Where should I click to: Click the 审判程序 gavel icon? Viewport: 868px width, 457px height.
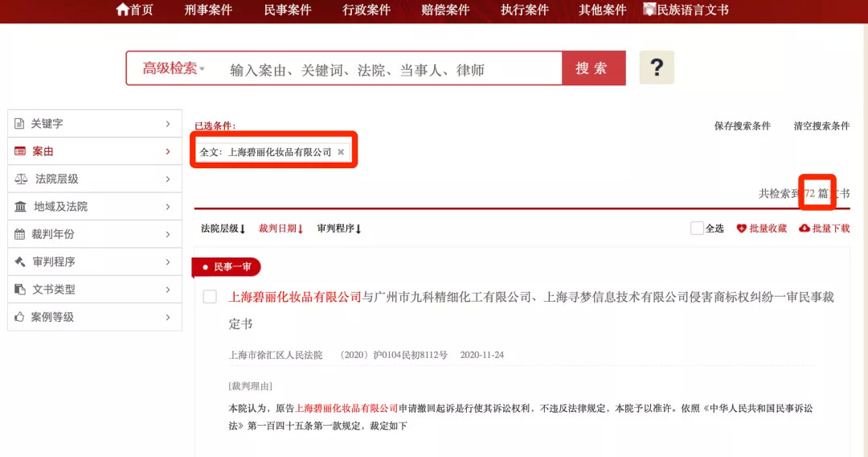tap(20, 261)
